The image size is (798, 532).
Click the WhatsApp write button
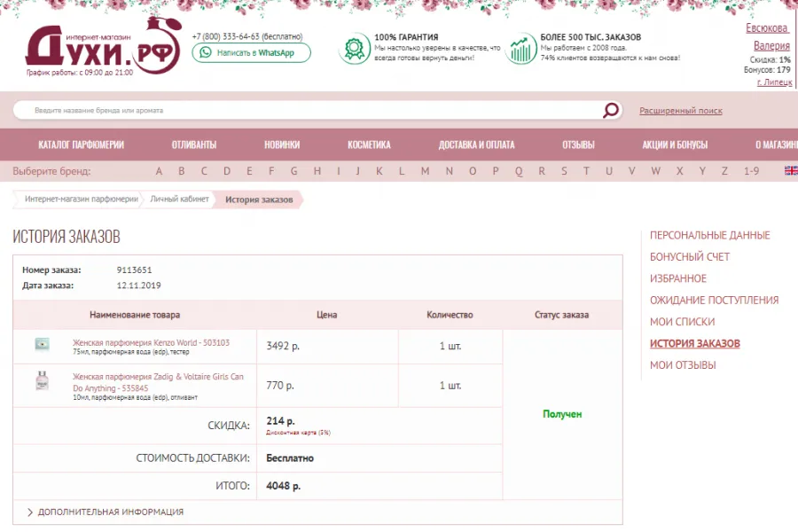(x=252, y=52)
